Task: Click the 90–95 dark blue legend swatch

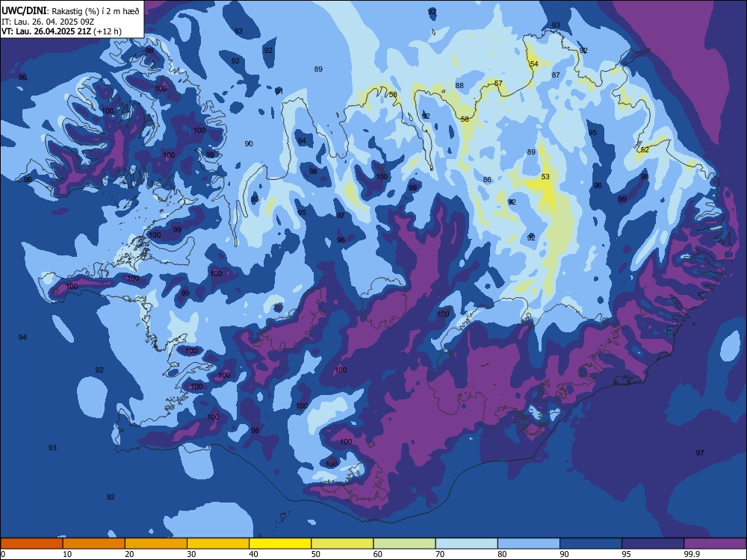Action: click(x=591, y=544)
